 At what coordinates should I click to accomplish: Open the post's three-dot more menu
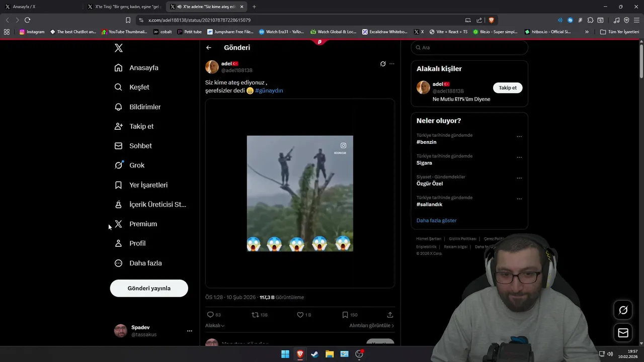tap(392, 64)
